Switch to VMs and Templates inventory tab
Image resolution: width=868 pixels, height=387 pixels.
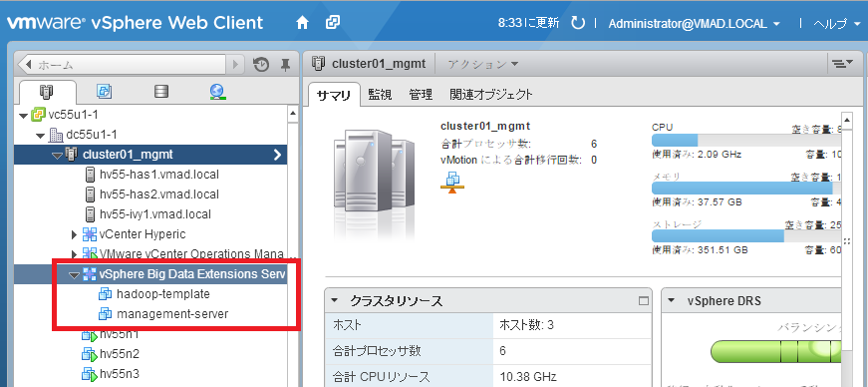(x=104, y=92)
